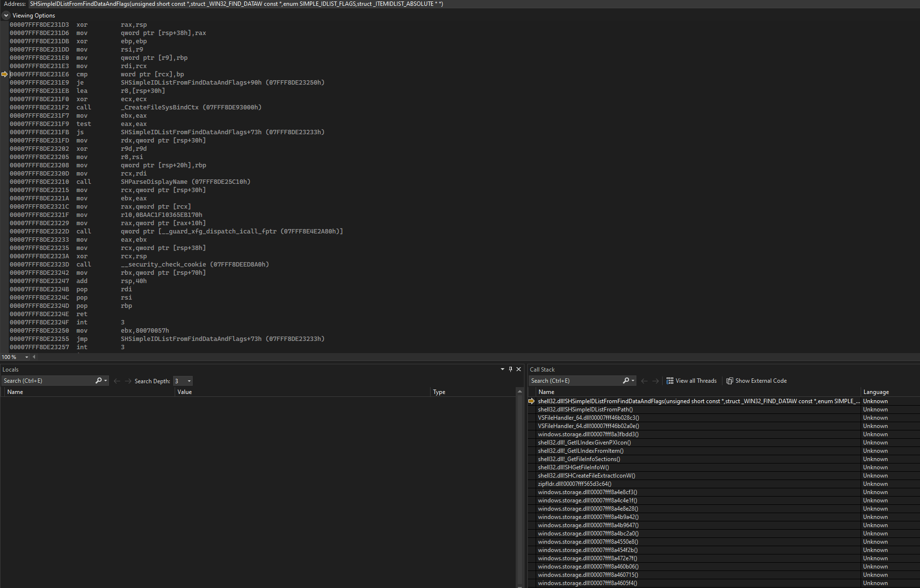Click the Locals scrollbar up arrow
Screen dimensions: 920x588
520,392
